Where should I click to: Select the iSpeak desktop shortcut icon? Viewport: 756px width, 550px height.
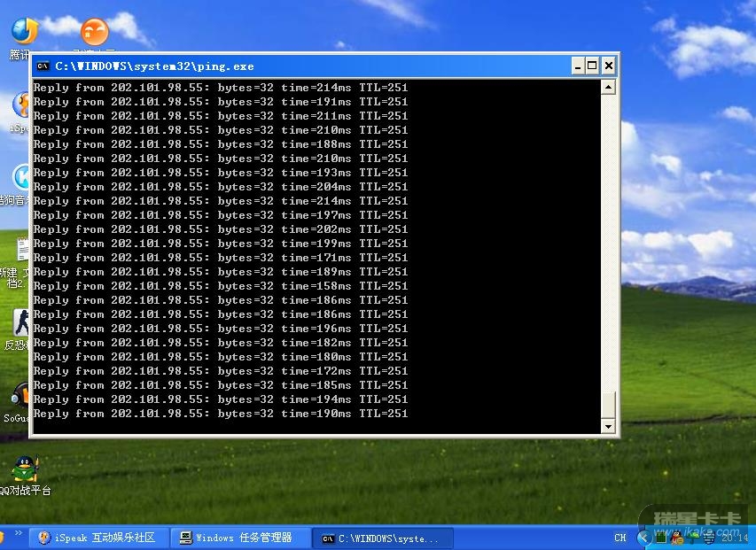tap(21, 105)
